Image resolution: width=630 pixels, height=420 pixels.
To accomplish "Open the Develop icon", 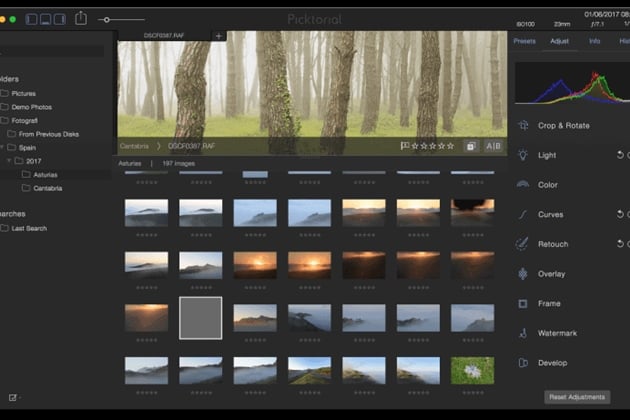I will [523, 363].
